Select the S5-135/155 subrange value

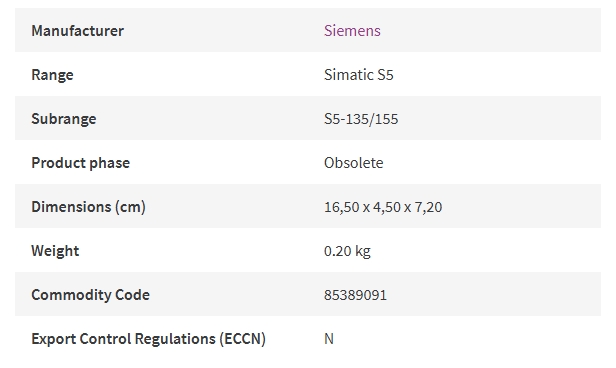click(x=361, y=119)
